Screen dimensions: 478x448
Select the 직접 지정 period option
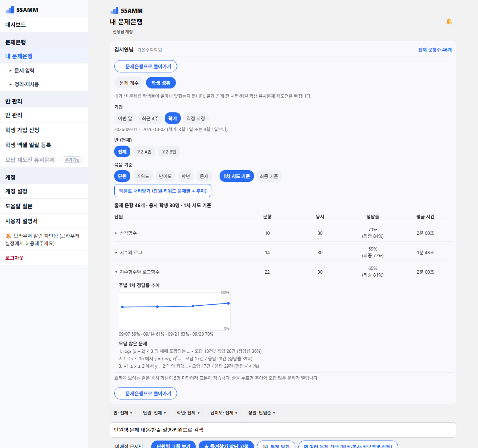tap(196, 118)
